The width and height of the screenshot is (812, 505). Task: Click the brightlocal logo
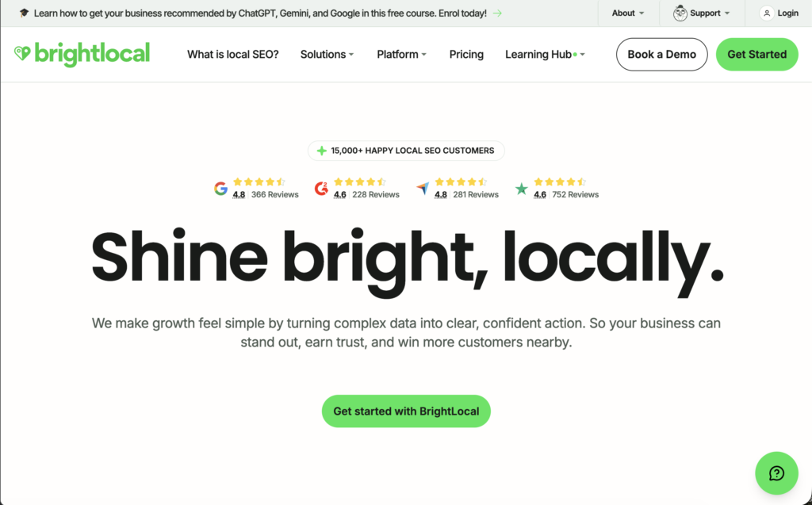pyautogui.click(x=82, y=54)
